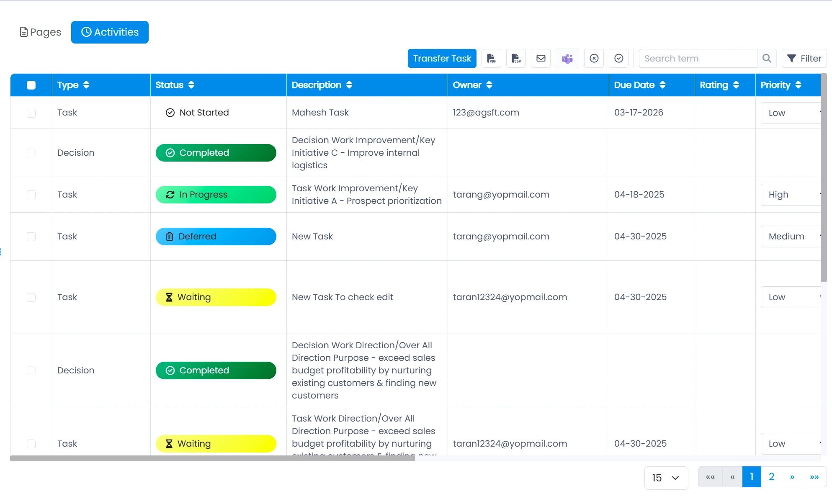The image size is (832, 504).
Task: Share via Microsoft Teams icon
Action: (x=567, y=58)
